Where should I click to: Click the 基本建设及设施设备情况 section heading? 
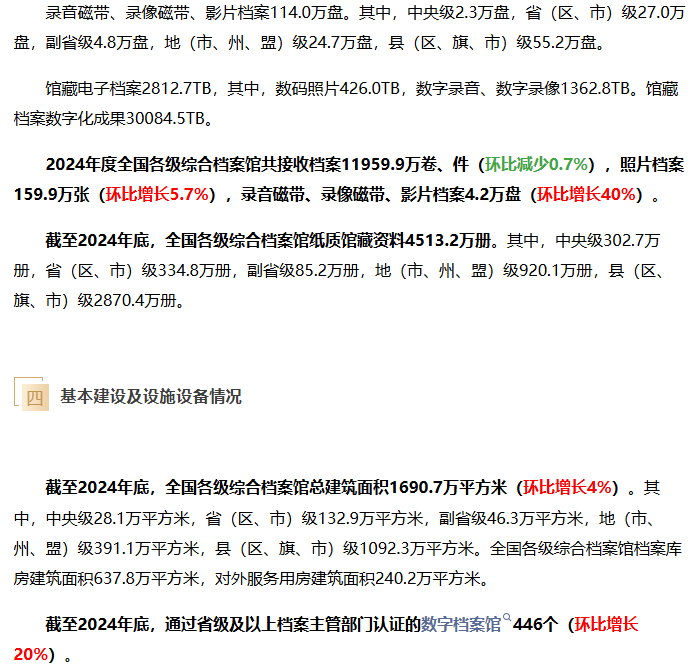[x=151, y=397]
